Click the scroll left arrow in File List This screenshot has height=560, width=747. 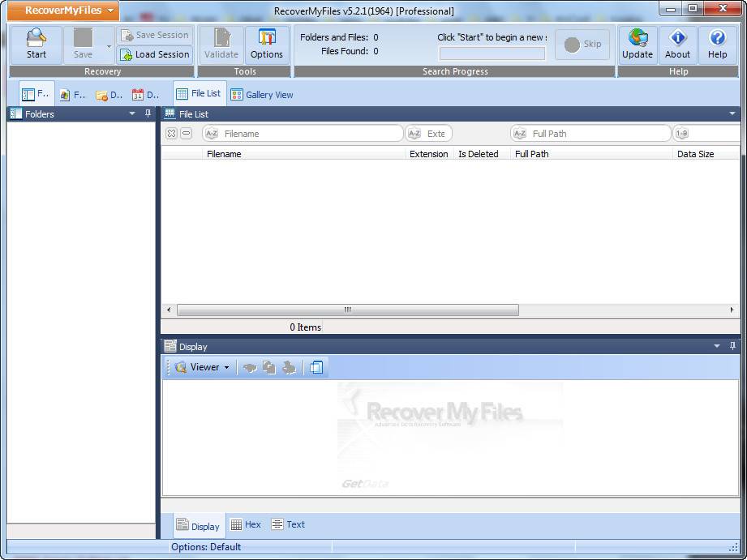(168, 310)
